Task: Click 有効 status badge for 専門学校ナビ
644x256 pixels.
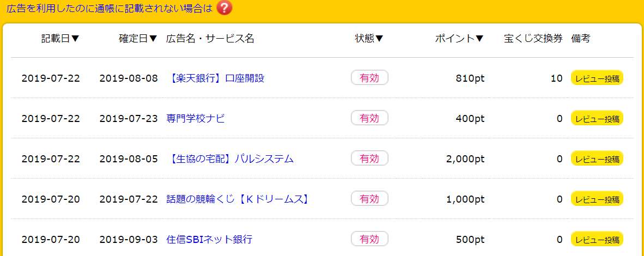Action: [369, 118]
